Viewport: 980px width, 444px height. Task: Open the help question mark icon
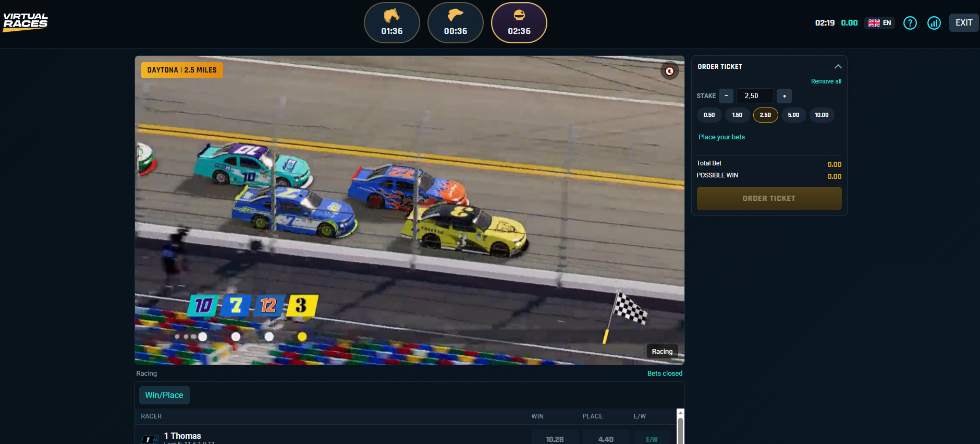click(910, 23)
